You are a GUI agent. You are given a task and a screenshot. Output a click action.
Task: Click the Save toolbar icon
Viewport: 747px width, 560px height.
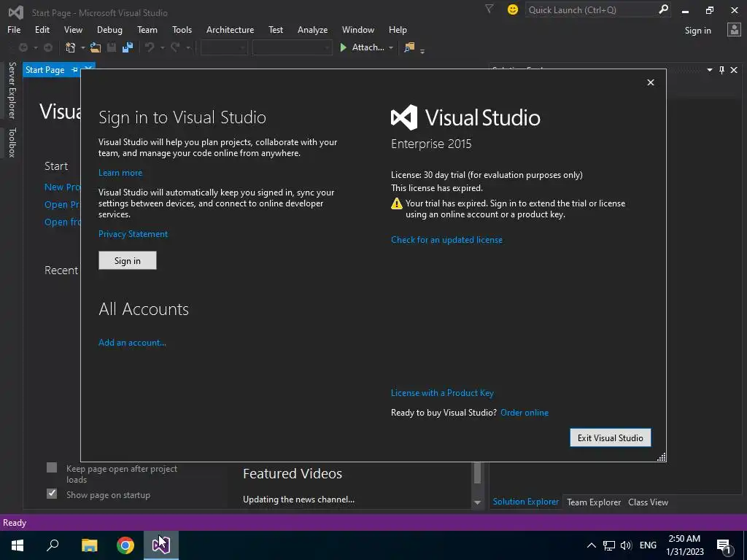(x=112, y=47)
